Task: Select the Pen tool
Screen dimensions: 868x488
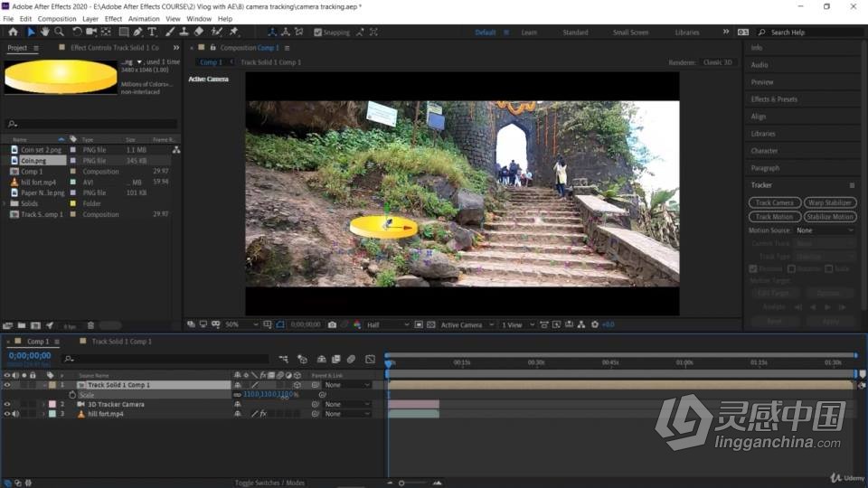Action: tap(137, 33)
